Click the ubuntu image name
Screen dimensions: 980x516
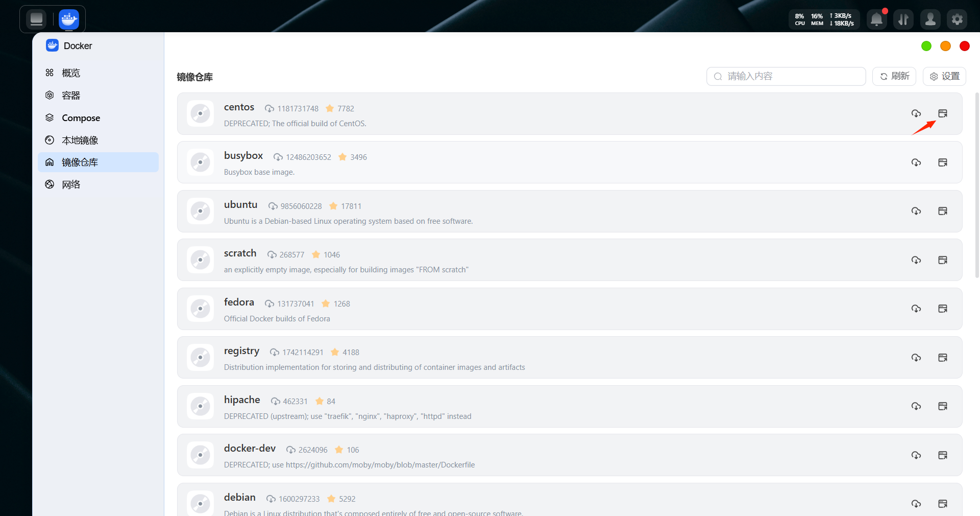[240, 205]
